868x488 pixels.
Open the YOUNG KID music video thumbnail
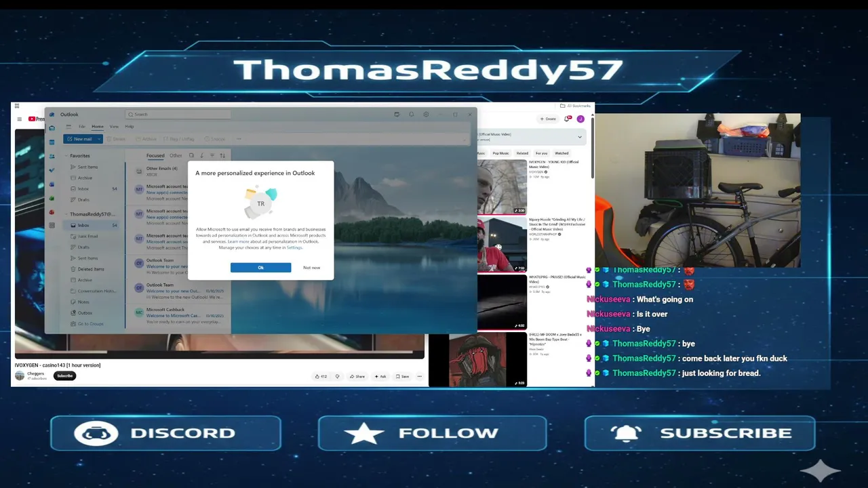point(502,187)
